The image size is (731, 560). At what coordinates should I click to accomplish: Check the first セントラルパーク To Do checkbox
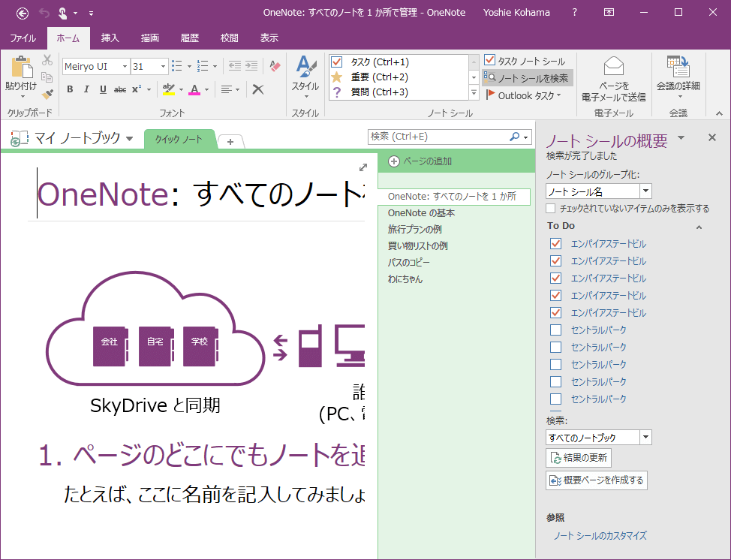pos(555,330)
